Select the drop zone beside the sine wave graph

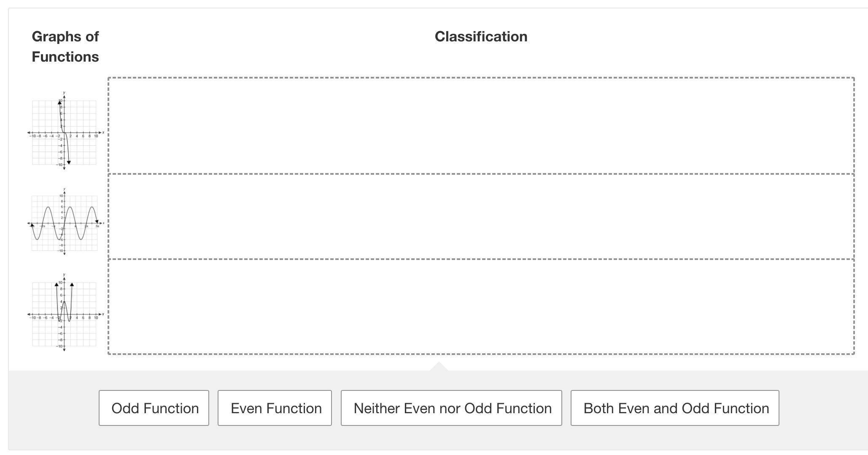tap(481, 216)
